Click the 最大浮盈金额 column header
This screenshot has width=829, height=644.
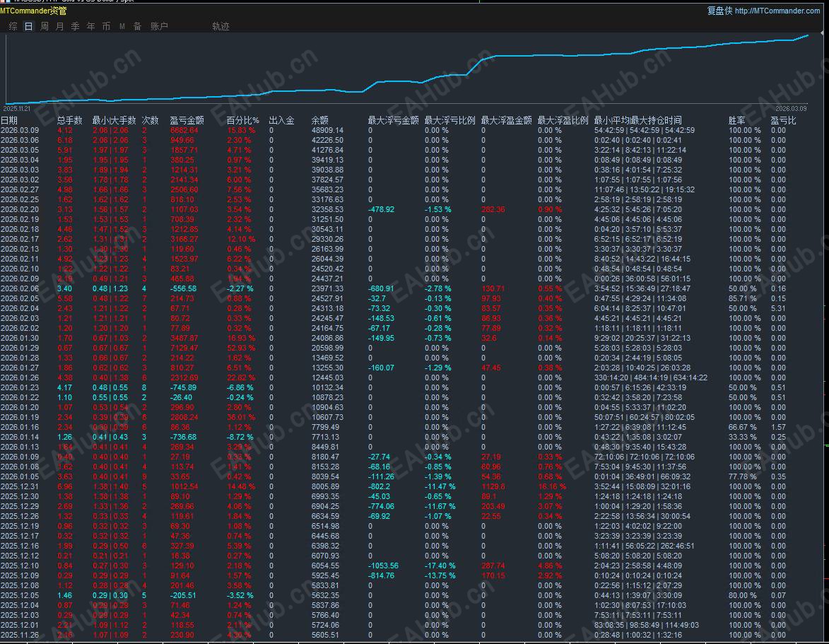(x=507, y=121)
